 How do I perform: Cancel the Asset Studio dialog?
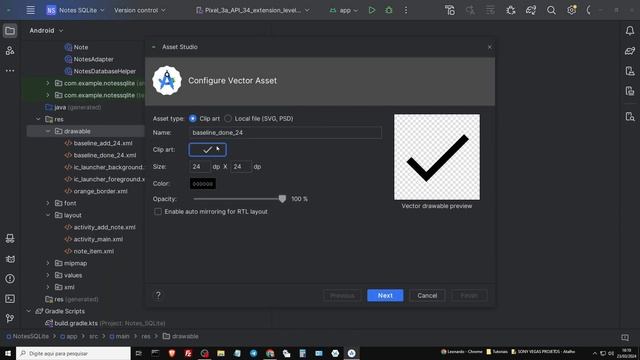coord(427,295)
